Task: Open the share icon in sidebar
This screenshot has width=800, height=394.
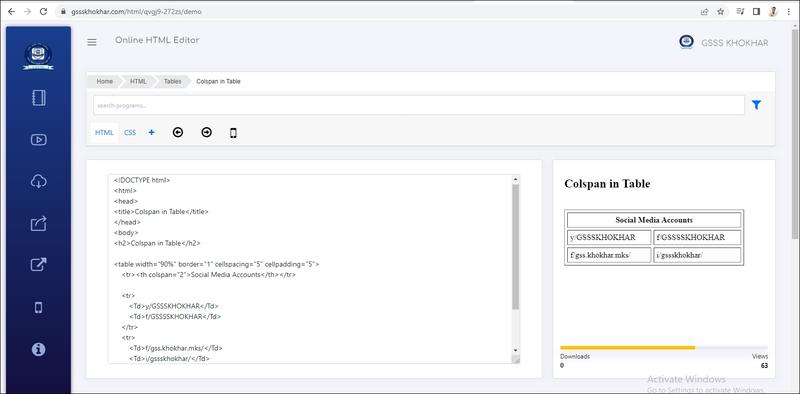Action: tap(39, 223)
